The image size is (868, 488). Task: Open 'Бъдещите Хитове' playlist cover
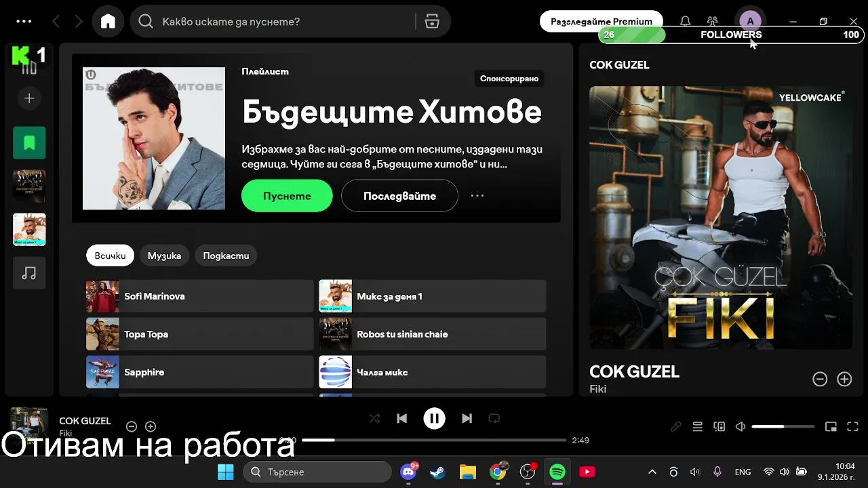click(x=154, y=138)
